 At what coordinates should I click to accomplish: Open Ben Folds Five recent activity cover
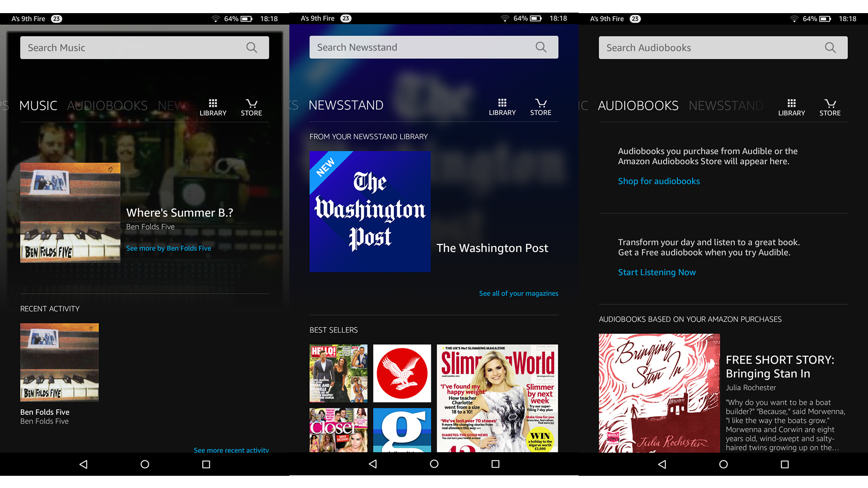(59, 362)
